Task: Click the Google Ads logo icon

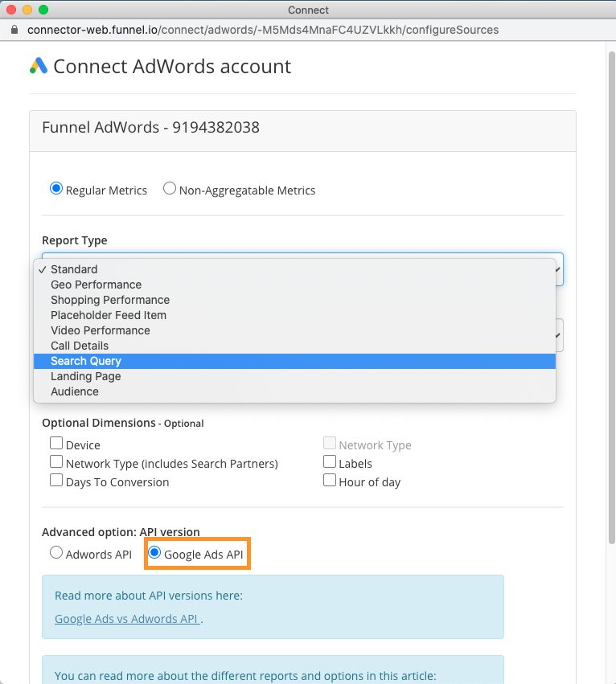Action: click(x=39, y=66)
